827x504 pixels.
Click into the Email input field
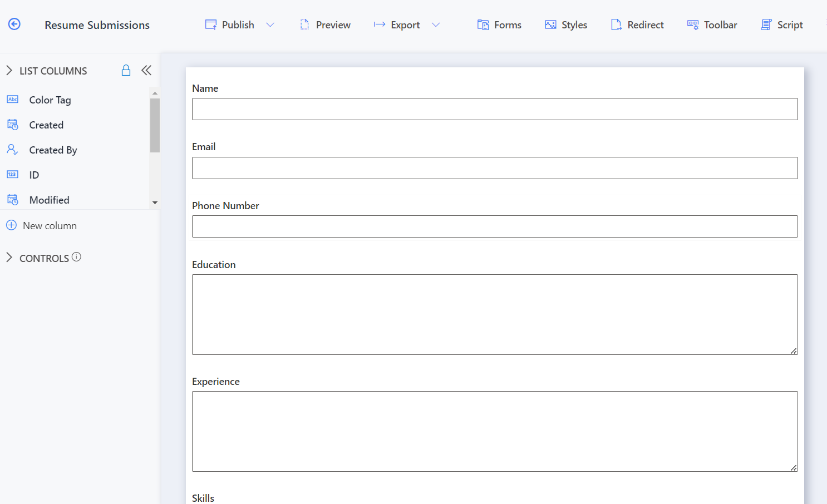[495, 168]
